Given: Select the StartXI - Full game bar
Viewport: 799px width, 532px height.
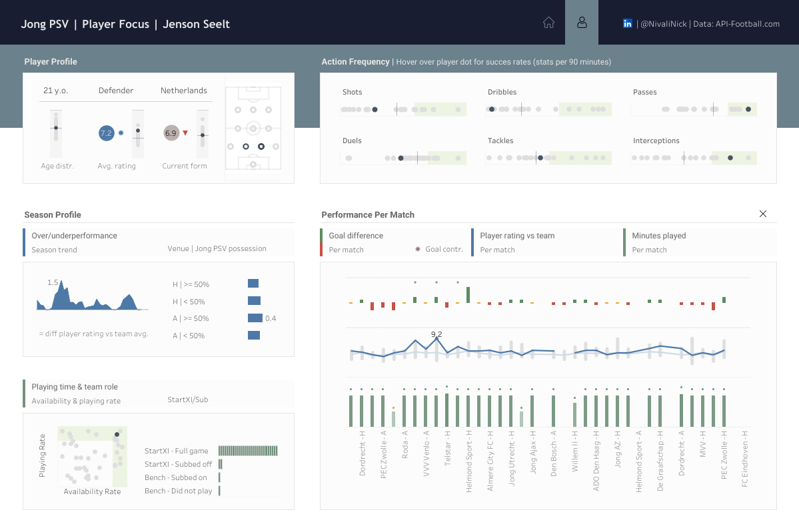Looking at the screenshot, I should [x=247, y=451].
